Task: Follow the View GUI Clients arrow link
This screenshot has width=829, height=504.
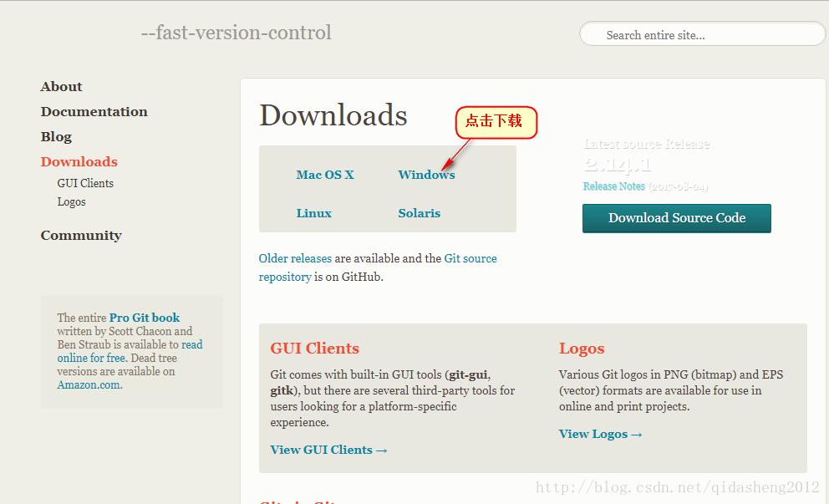Action: pyautogui.click(x=329, y=450)
